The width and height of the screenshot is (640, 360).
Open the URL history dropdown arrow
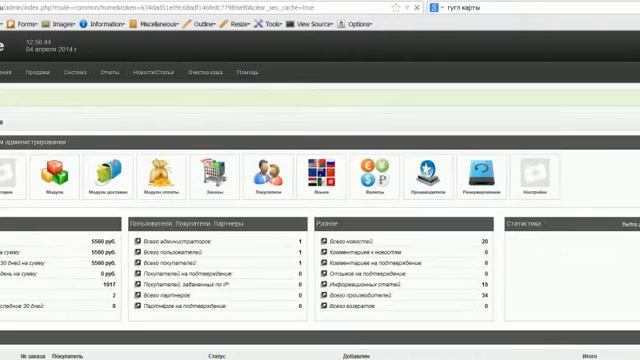pos(407,8)
